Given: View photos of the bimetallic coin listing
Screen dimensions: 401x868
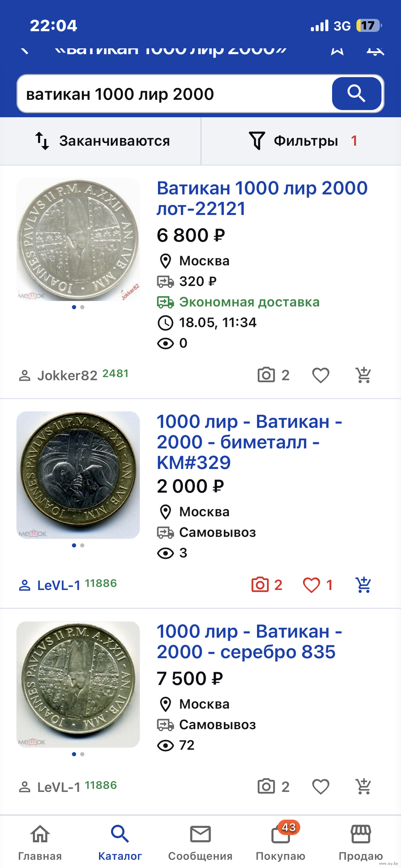Looking at the screenshot, I should pos(267,585).
